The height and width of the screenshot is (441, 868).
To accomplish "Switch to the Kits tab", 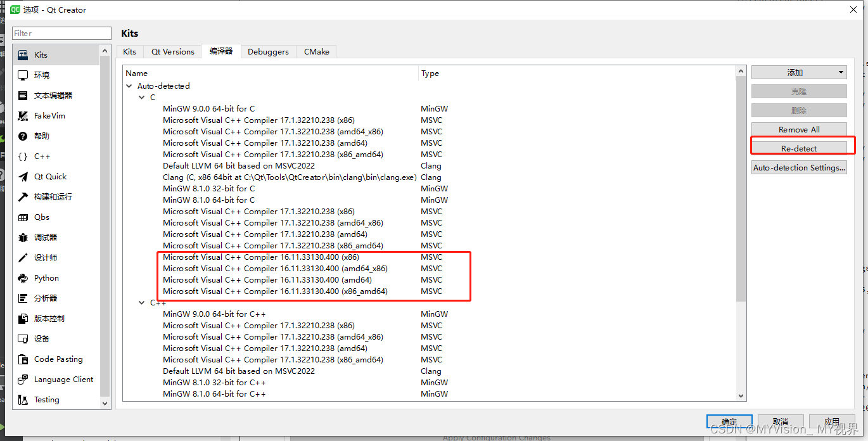I will [129, 52].
